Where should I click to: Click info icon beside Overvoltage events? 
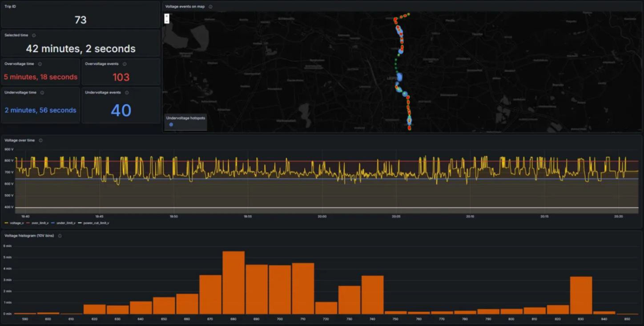point(124,64)
